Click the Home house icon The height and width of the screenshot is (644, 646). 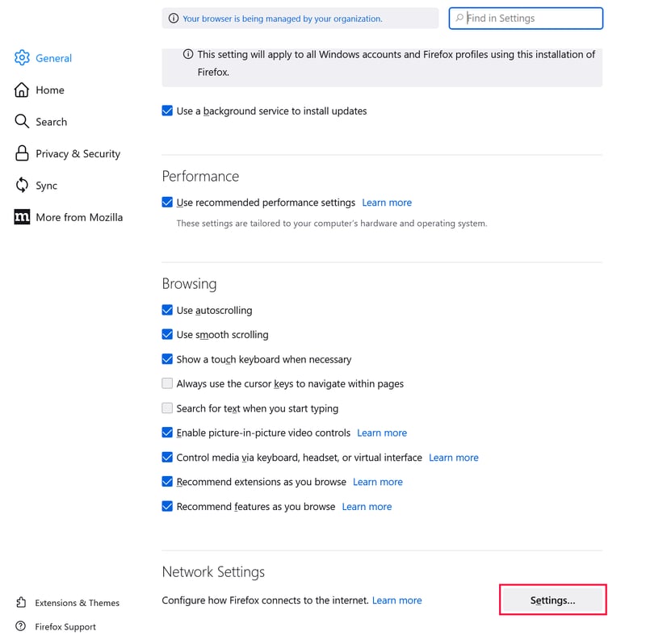tap(22, 90)
